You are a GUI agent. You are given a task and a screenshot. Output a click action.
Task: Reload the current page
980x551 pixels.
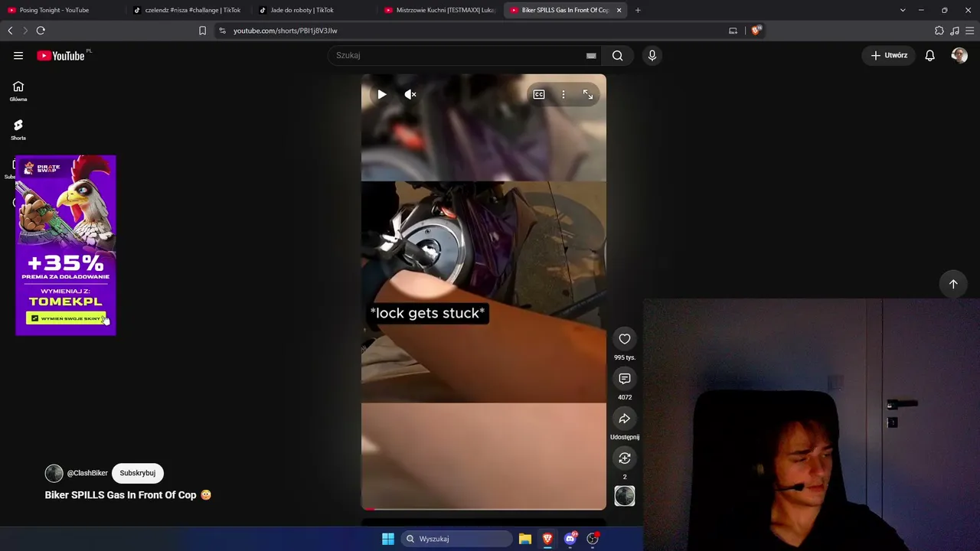(41, 31)
